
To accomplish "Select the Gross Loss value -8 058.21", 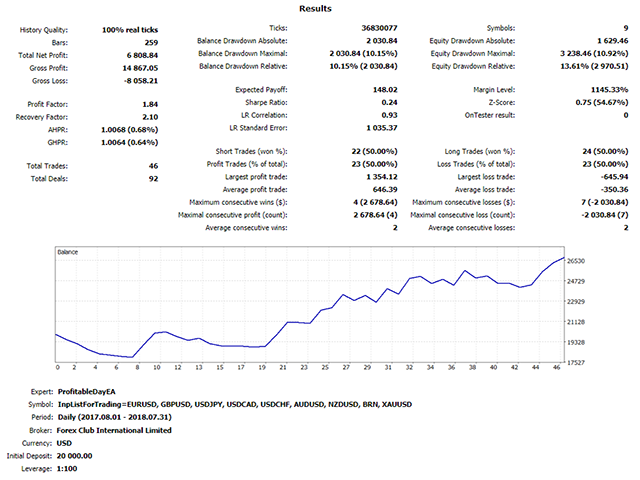I will click(141, 80).
